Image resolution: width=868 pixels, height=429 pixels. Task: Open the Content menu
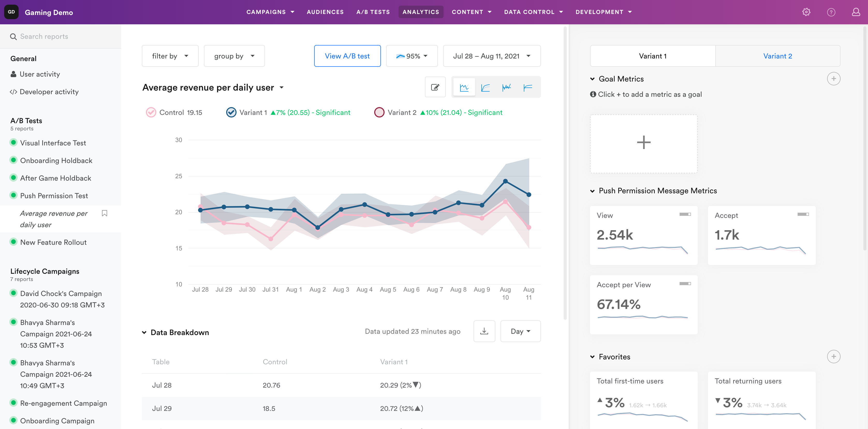[472, 12]
